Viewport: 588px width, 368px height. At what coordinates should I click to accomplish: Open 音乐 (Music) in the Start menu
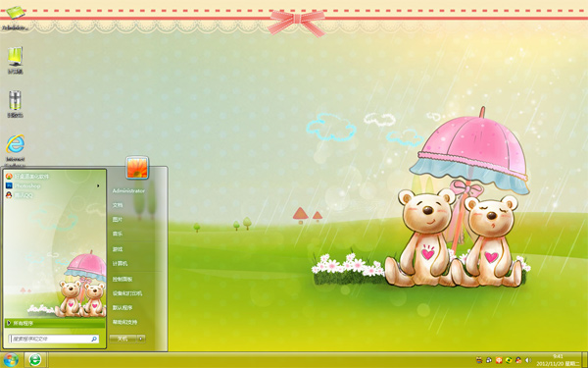[118, 234]
